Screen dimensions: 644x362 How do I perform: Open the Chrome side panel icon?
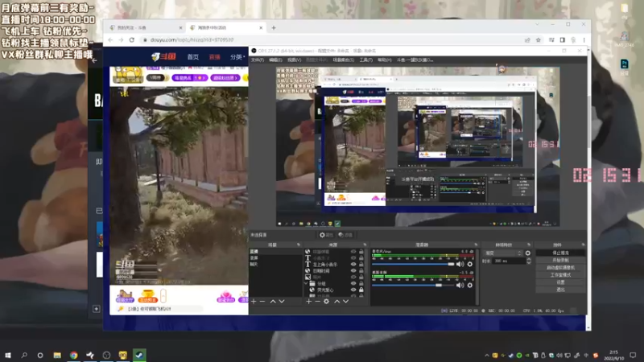tap(562, 39)
